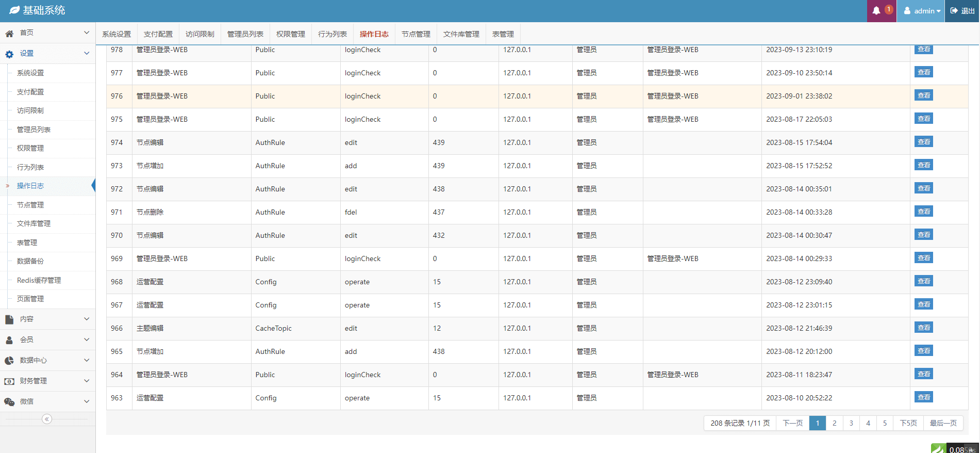980x453 pixels.
Task: Collapse the sidebar with the double-arrow button
Action: click(47, 419)
